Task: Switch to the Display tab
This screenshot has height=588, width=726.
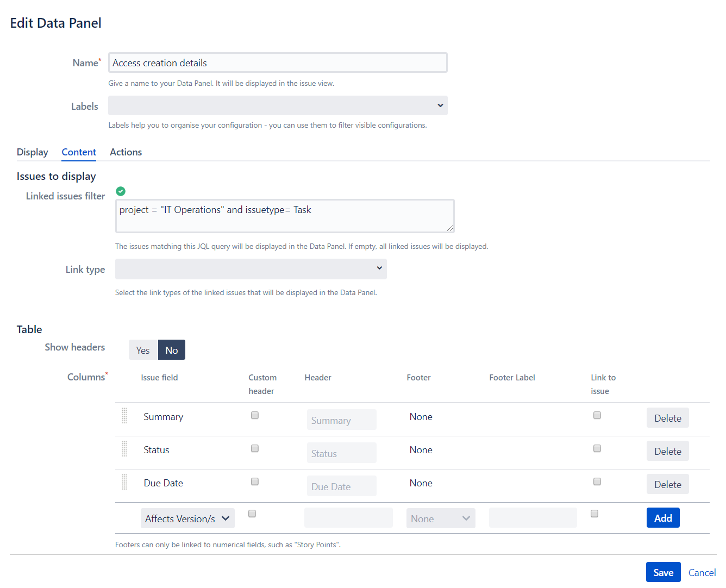Action: click(33, 152)
